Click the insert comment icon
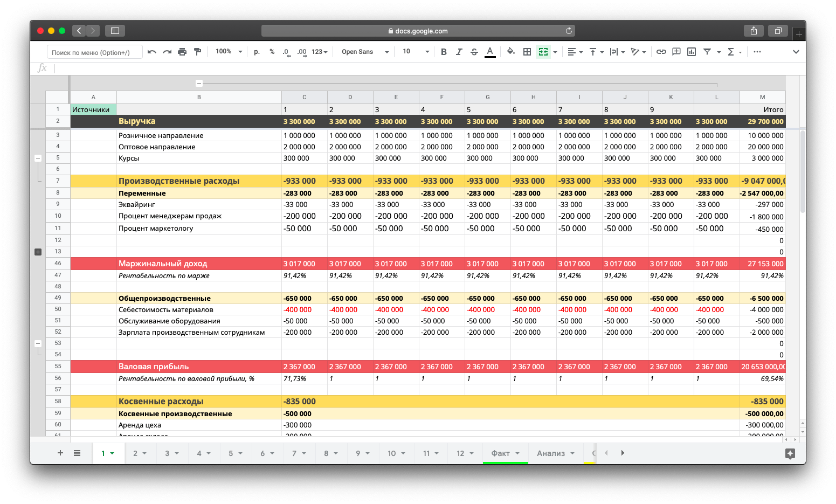Viewport: 836px width, 504px height. point(676,52)
